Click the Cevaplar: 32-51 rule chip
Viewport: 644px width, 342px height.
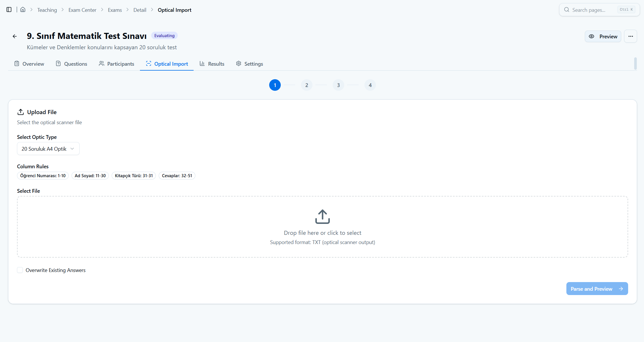pos(177,176)
